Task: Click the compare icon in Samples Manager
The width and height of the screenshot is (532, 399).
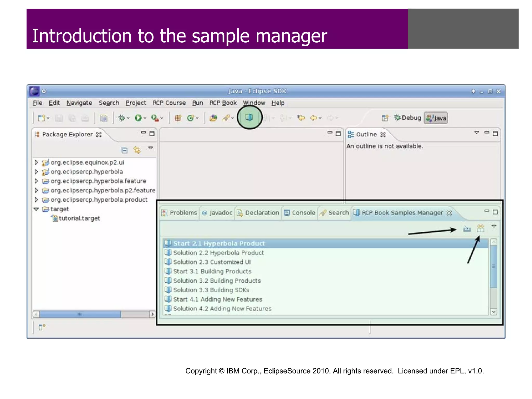Action: [481, 228]
